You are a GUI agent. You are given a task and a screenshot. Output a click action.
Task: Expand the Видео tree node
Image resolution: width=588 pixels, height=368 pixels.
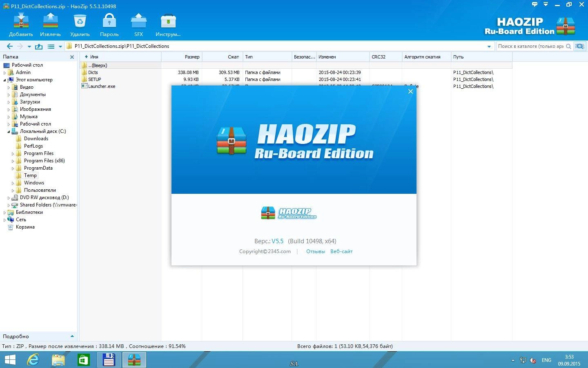tap(9, 88)
